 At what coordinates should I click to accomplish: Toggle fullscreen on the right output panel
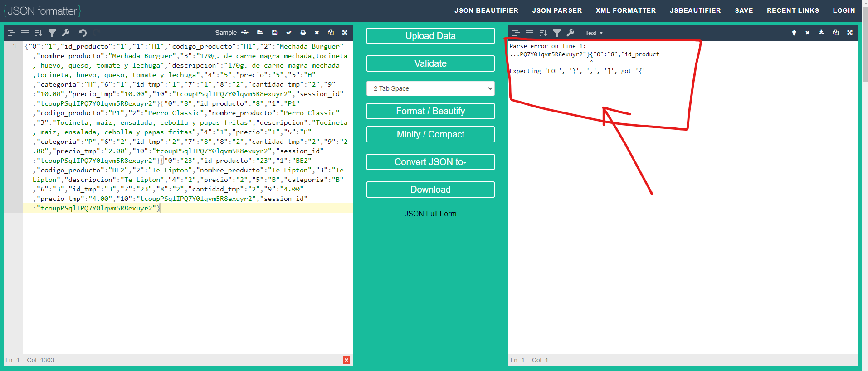[x=850, y=33]
